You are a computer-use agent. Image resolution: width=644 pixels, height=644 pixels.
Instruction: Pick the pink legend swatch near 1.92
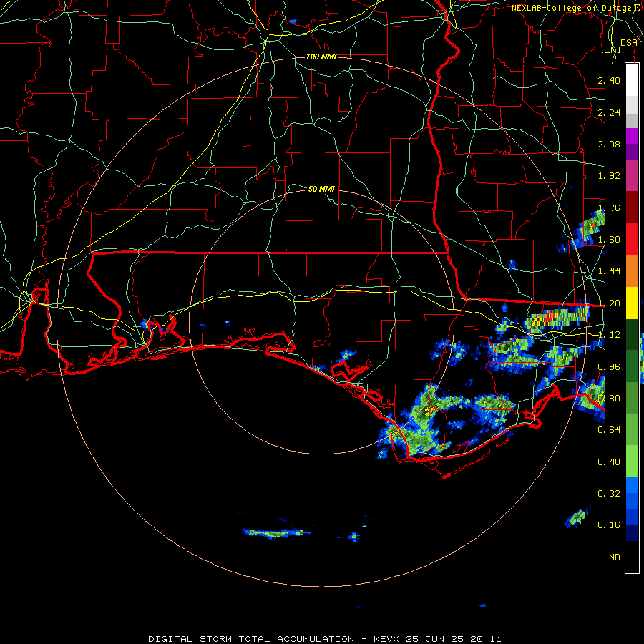pyautogui.click(x=632, y=176)
